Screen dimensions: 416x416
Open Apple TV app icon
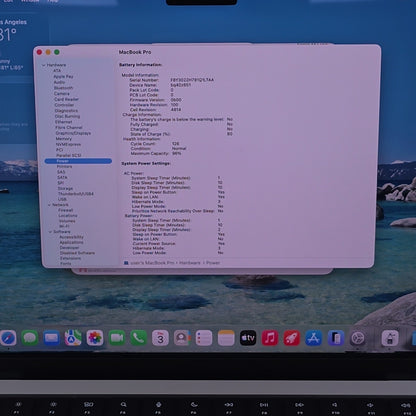point(248,338)
